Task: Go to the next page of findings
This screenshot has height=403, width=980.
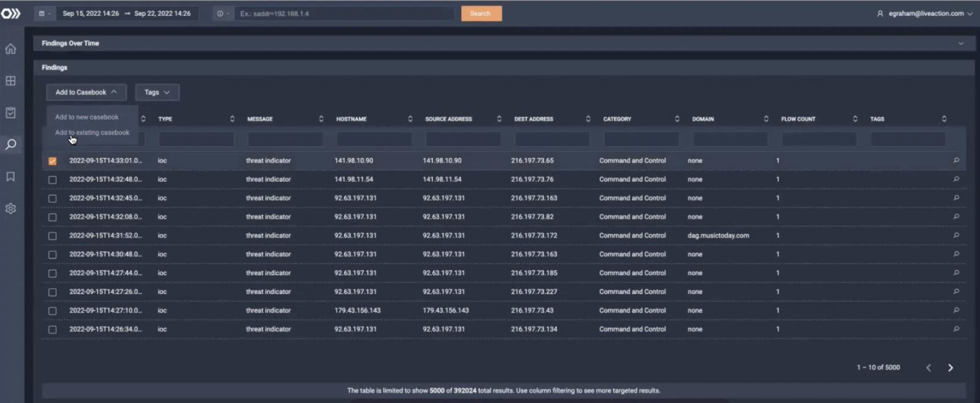Action: (x=951, y=368)
